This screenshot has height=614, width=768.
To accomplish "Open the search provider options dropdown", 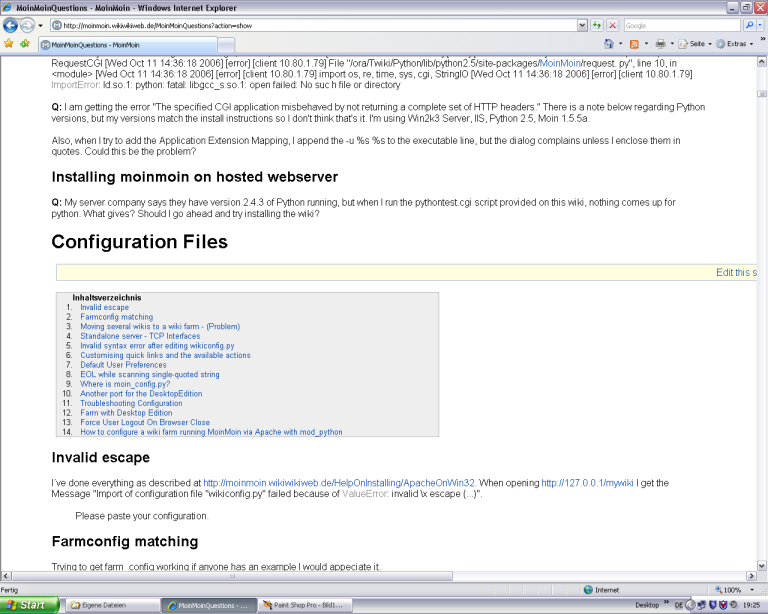I will [x=760, y=25].
